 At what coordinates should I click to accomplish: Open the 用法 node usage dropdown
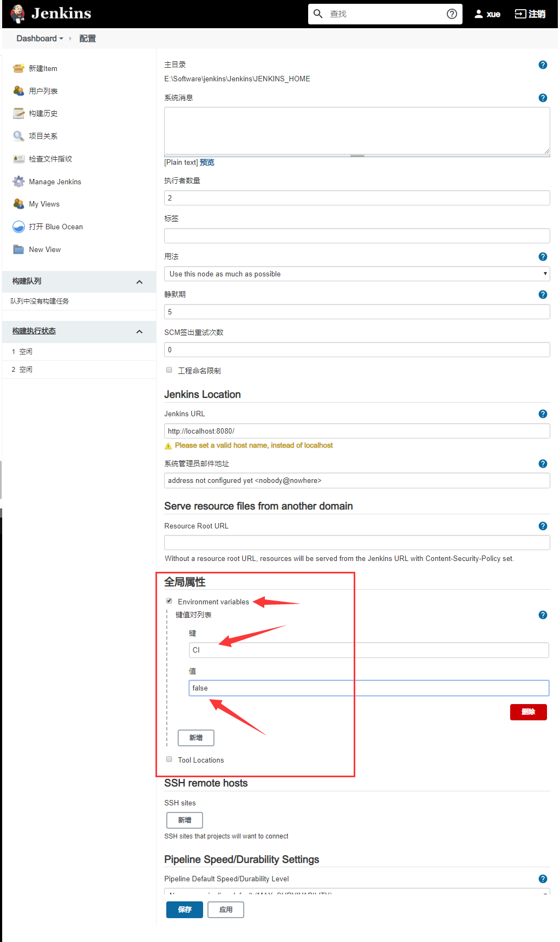pos(357,274)
